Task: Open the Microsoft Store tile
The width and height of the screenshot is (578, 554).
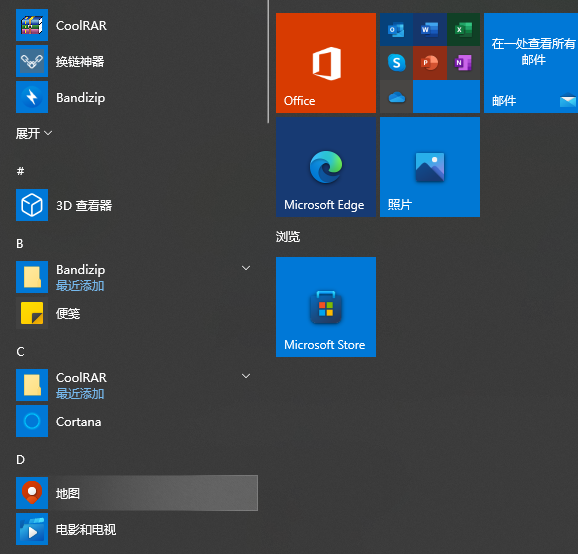Action: tap(326, 307)
